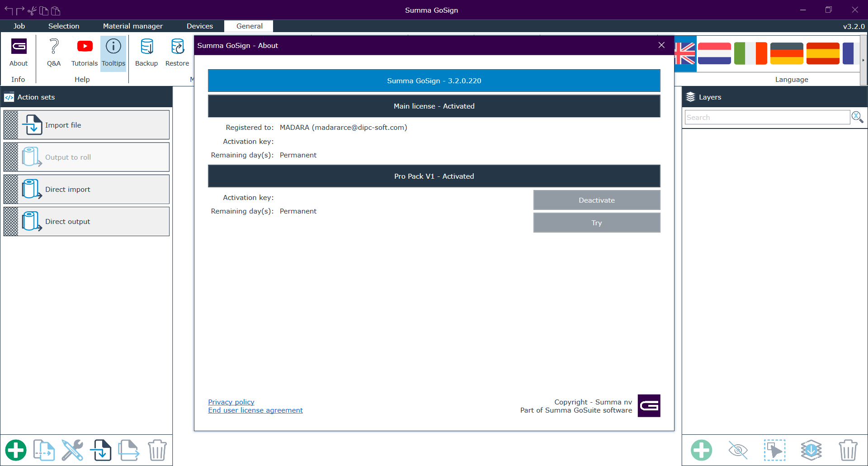
Task: Select the German flag language
Action: (787, 53)
